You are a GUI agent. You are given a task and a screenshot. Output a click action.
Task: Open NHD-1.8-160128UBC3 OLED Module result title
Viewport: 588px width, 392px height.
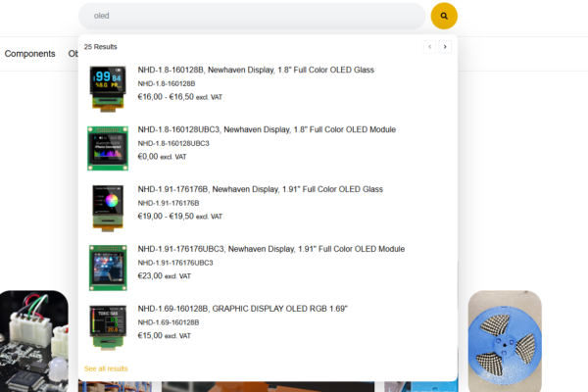(x=267, y=129)
